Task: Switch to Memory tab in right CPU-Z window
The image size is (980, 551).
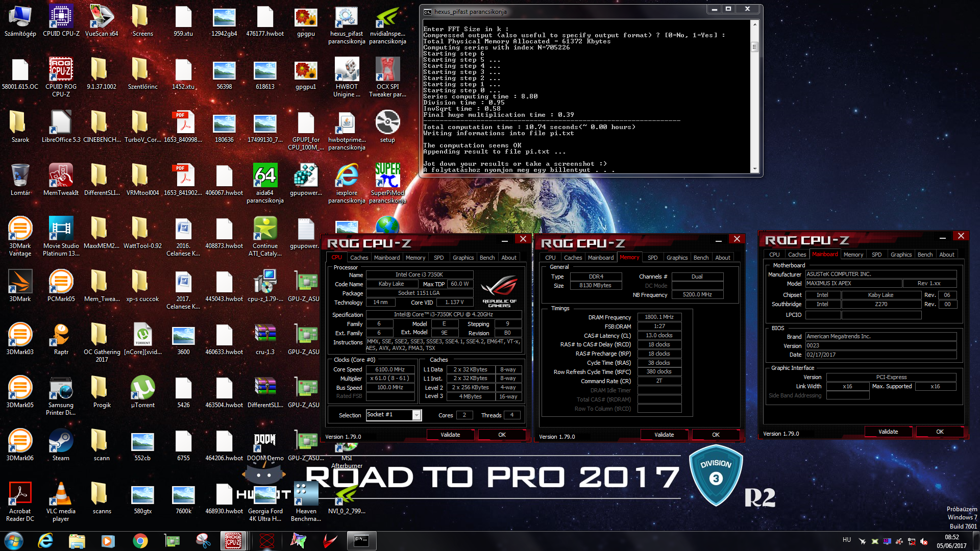Action: (x=853, y=255)
